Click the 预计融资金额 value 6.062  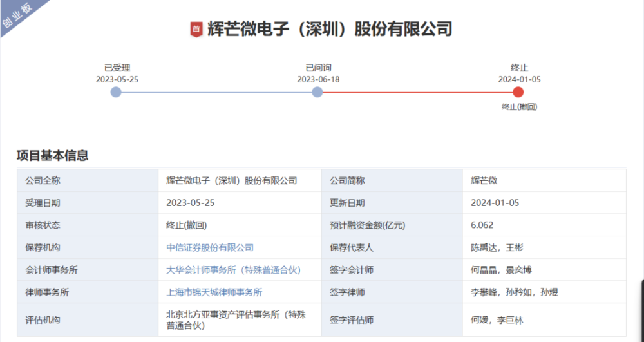coord(482,225)
